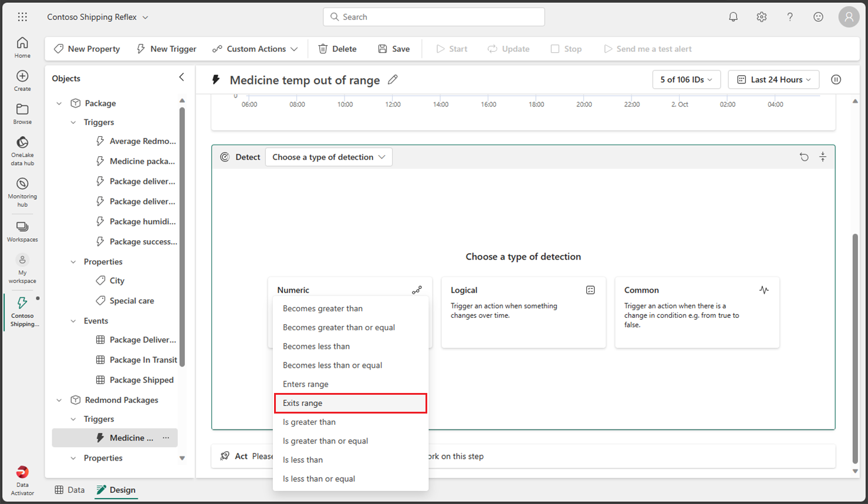The image size is (868, 504).
Task: Select Special care property
Action: pos(125,301)
